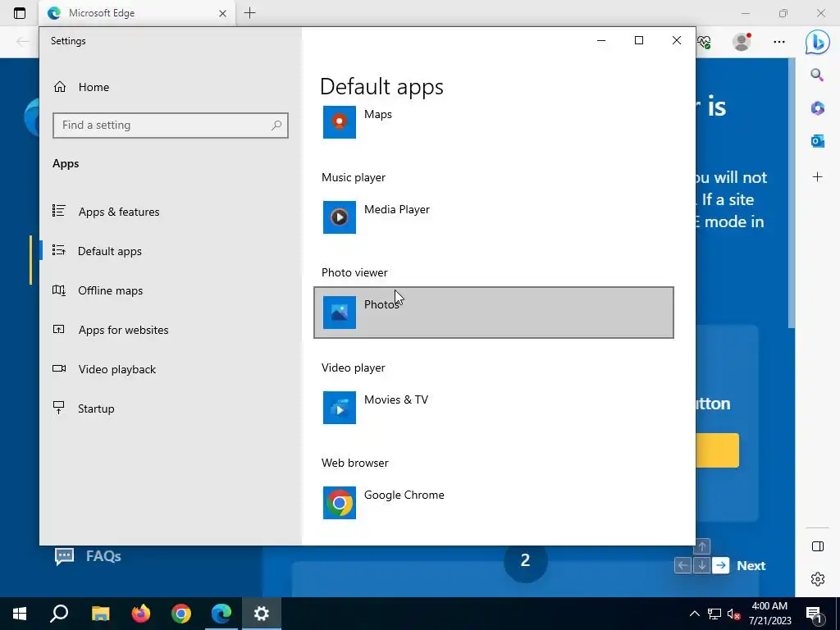
Task: Go to Apps for websites page
Action: click(123, 330)
